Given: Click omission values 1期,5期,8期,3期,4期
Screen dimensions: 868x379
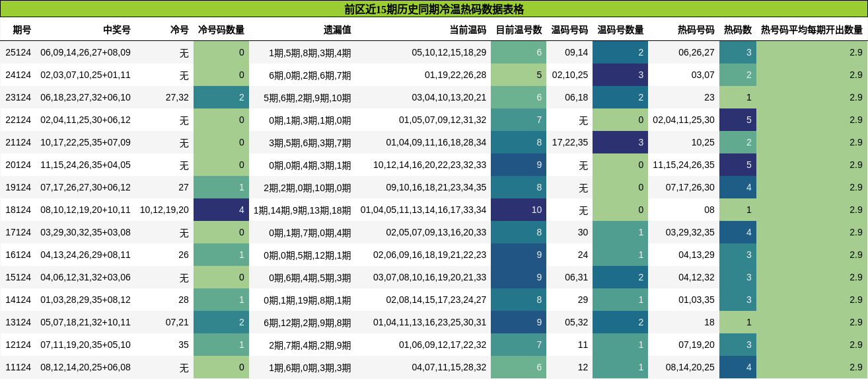Looking at the screenshot, I should [310, 52].
